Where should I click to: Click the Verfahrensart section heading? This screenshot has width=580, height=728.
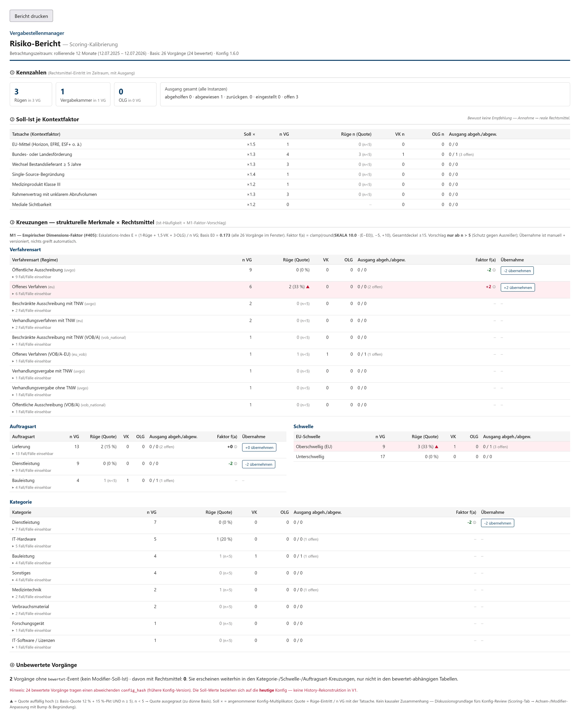25,250
